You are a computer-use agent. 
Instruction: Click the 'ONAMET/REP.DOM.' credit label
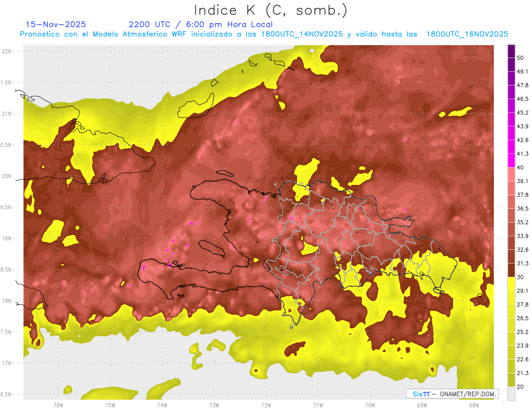(468, 394)
